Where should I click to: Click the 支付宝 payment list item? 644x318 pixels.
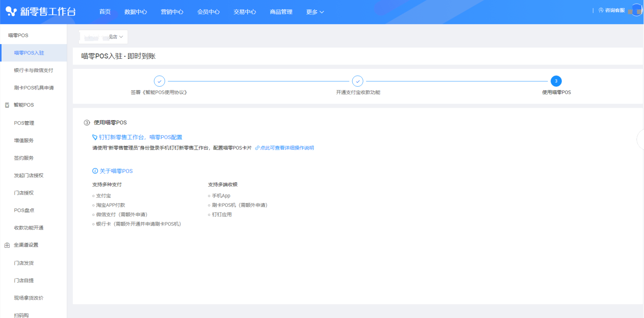tap(103, 196)
